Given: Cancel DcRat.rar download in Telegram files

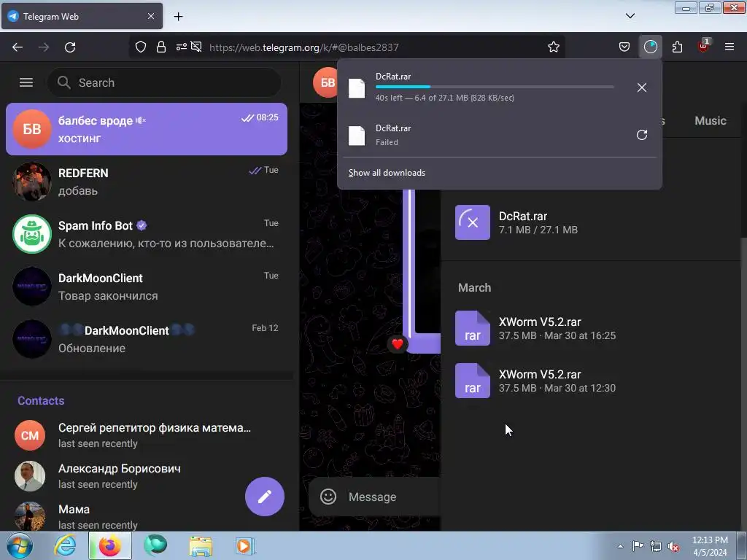Looking at the screenshot, I should click(472, 222).
